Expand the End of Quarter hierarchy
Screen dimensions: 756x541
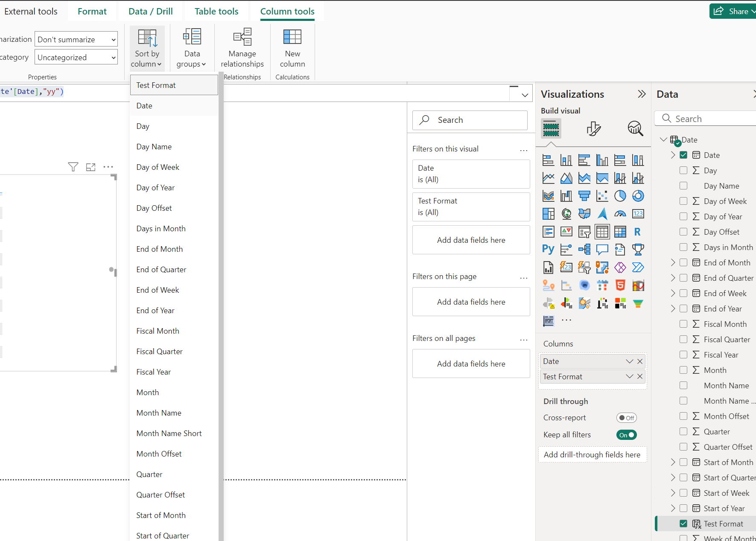pyautogui.click(x=673, y=278)
